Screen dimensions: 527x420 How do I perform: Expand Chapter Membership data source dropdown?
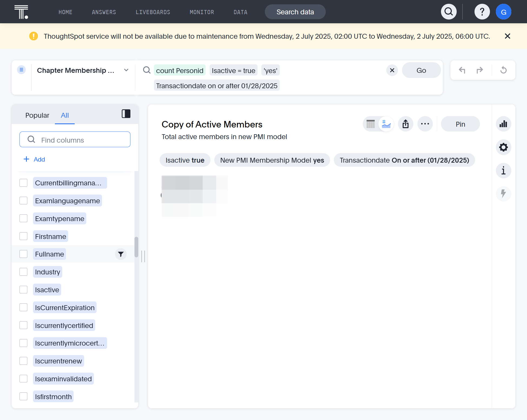pyautogui.click(x=126, y=70)
